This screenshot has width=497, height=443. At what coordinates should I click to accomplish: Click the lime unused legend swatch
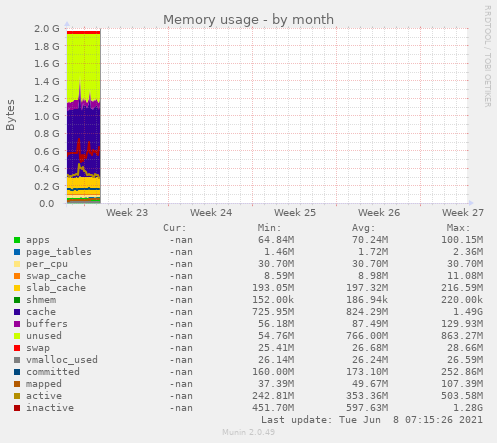coord(17,336)
